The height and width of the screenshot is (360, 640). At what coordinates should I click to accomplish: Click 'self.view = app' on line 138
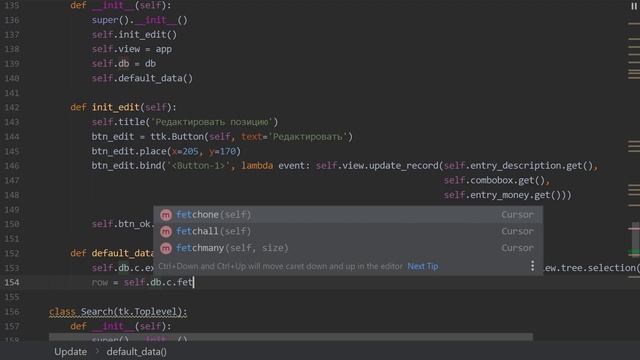132,49
